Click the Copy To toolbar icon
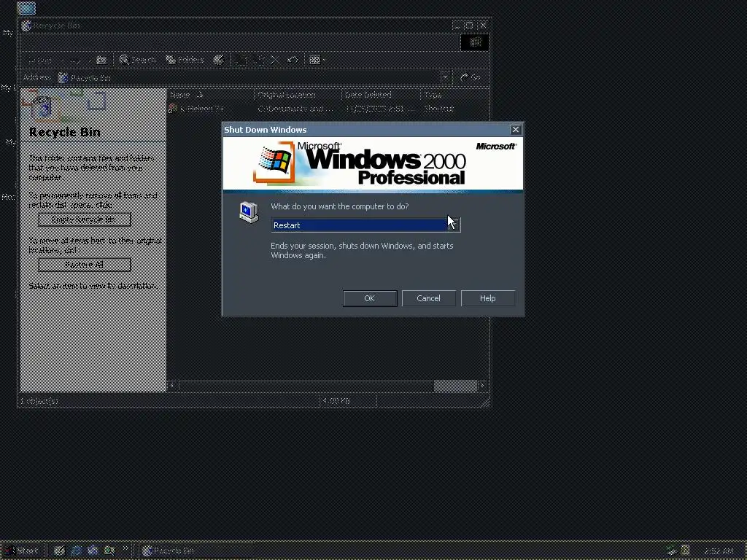This screenshot has height=560, width=747. pyautogui.click(x=258, y=60)
